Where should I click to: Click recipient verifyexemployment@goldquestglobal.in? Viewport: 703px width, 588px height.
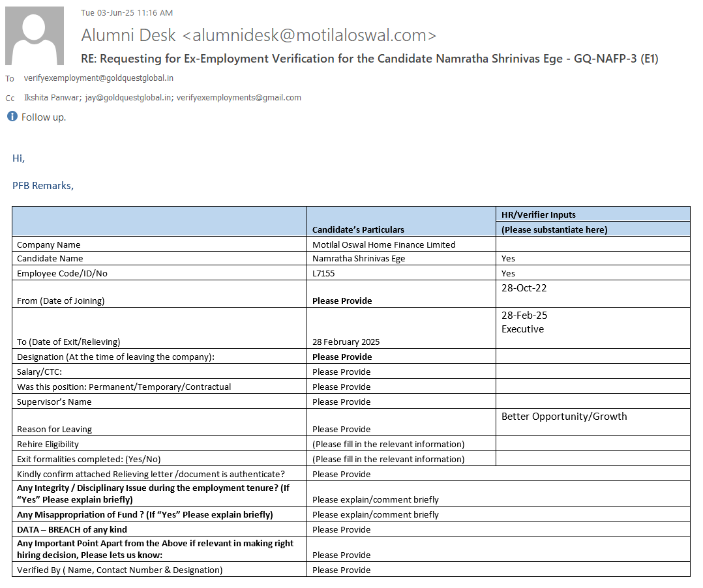98,78
